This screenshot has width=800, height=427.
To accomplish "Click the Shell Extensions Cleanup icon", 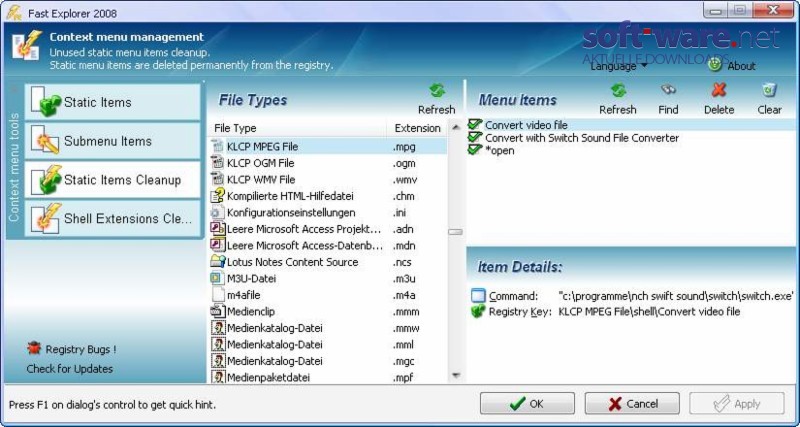I will [46, 218].
